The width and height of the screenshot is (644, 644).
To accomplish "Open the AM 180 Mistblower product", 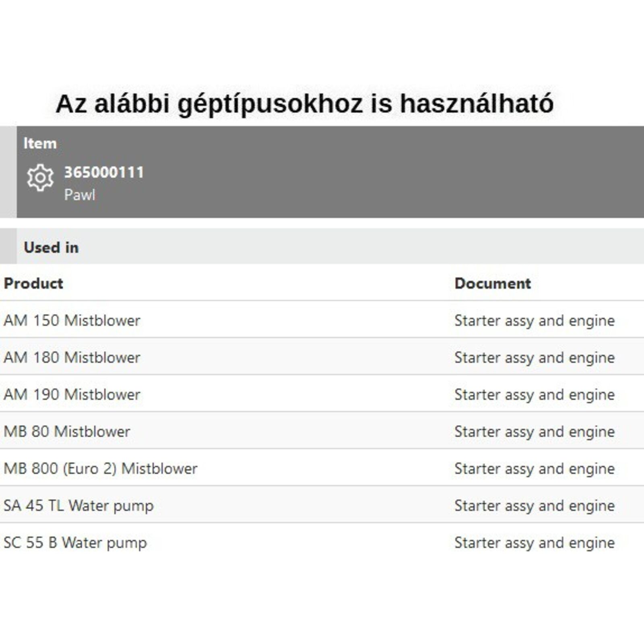I will coord(72,357).
